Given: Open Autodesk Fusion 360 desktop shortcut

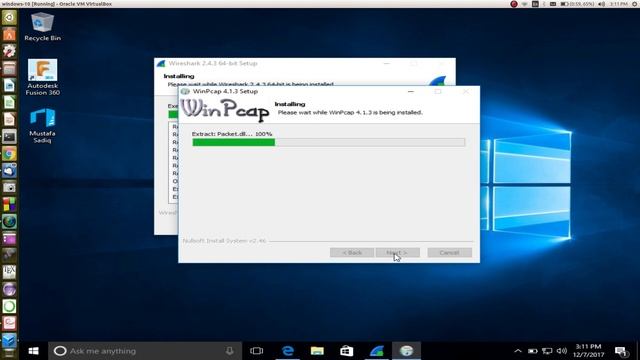Looking at the screenshot, I should click(42, 78).
